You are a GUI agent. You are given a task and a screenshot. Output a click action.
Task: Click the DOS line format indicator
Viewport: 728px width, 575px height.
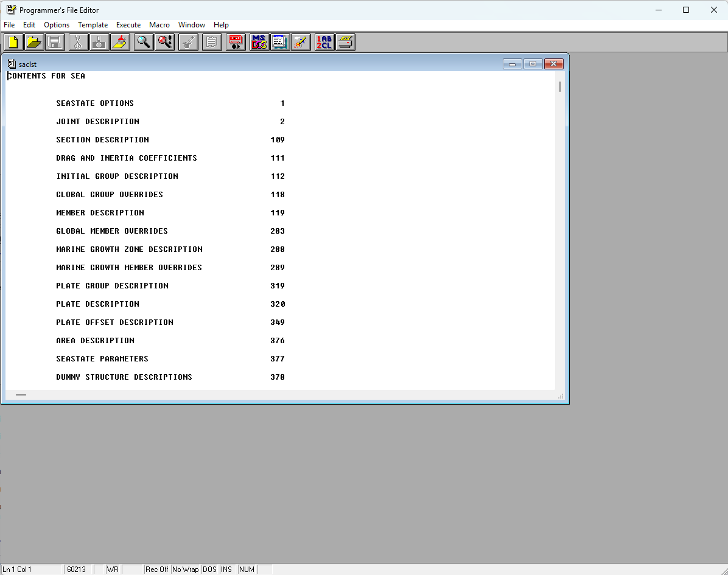(209, 570)
